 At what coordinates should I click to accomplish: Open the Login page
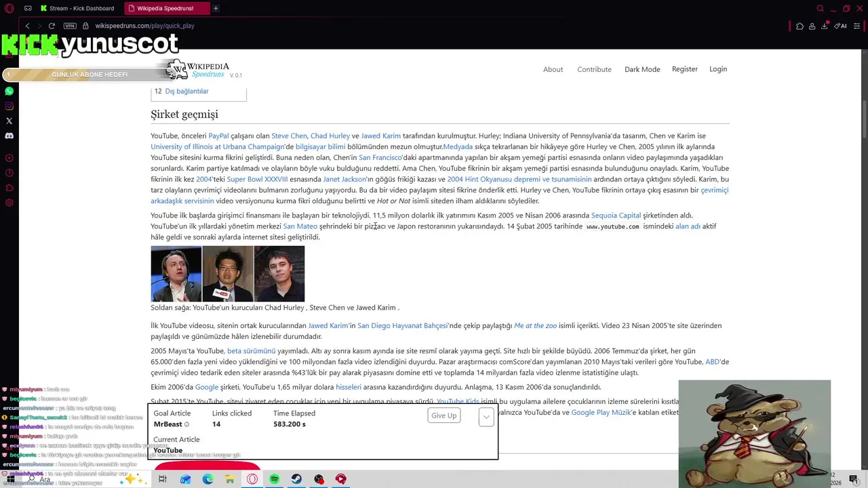point(718,69)
